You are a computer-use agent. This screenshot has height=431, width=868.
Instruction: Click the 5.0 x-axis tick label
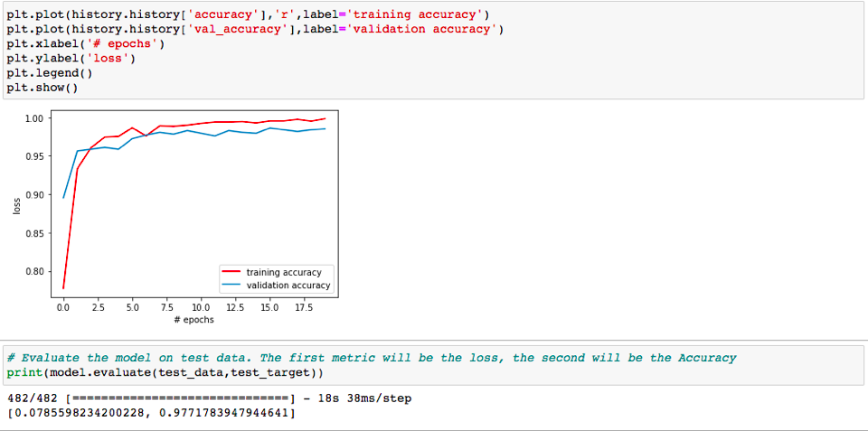coord(132,306)
